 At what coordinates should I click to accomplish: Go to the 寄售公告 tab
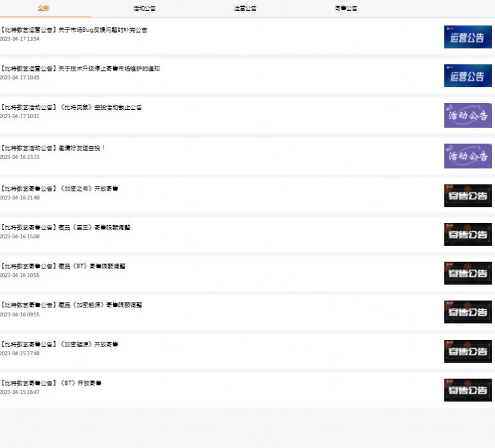pos(346,8)
